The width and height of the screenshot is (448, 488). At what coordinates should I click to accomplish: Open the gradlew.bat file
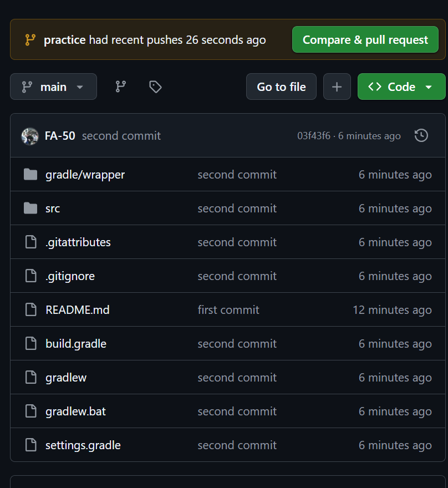tap(75, 411)
